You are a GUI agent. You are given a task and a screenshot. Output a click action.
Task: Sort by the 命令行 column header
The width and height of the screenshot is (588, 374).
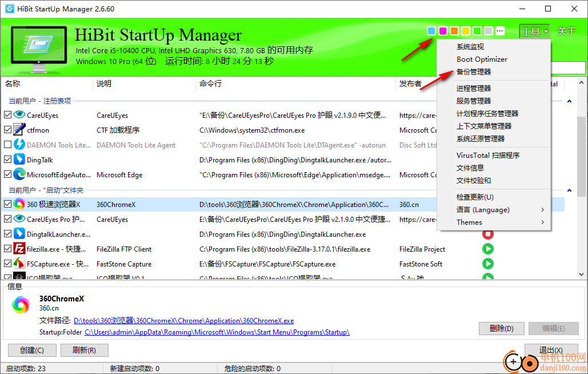coord(295,83)
